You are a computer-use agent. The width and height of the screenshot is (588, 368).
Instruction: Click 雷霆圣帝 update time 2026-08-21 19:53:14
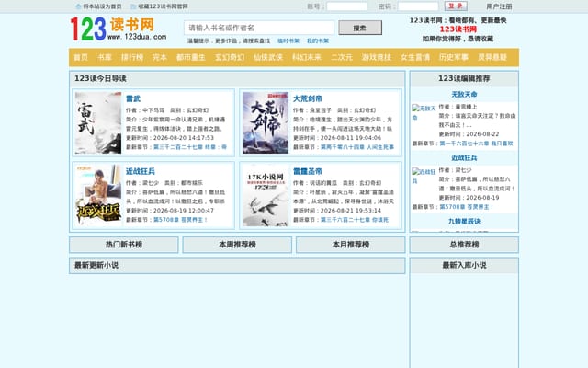click(x=351, y=211)
